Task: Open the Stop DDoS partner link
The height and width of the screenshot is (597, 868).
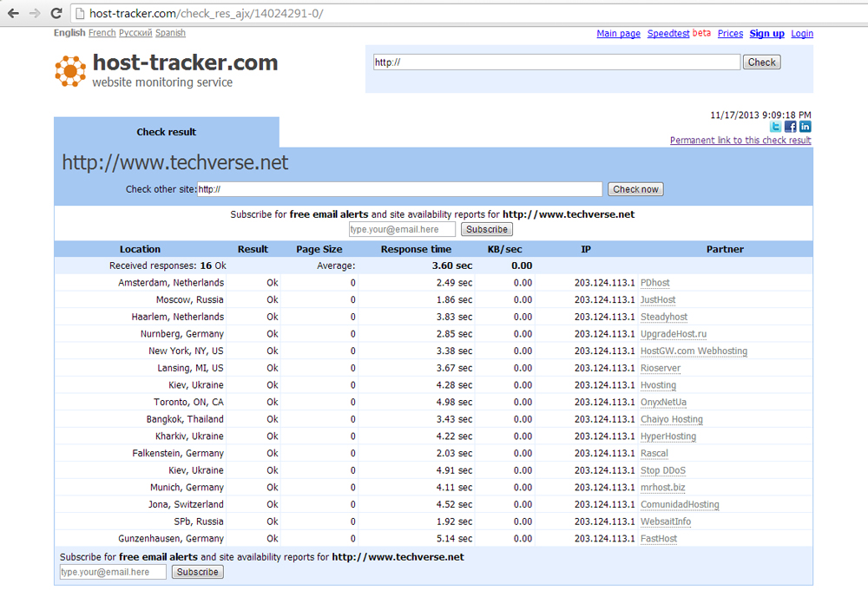Action: (x=662, y=470)
